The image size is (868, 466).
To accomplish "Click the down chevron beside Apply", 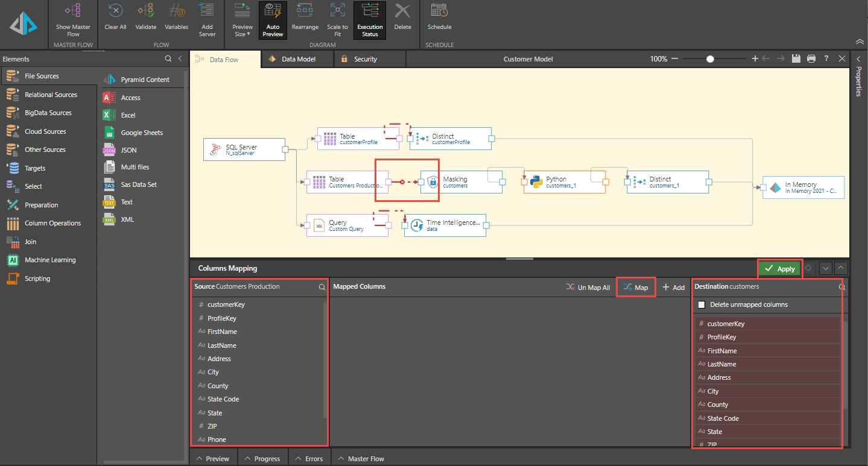I will click(x=826, y=268).
